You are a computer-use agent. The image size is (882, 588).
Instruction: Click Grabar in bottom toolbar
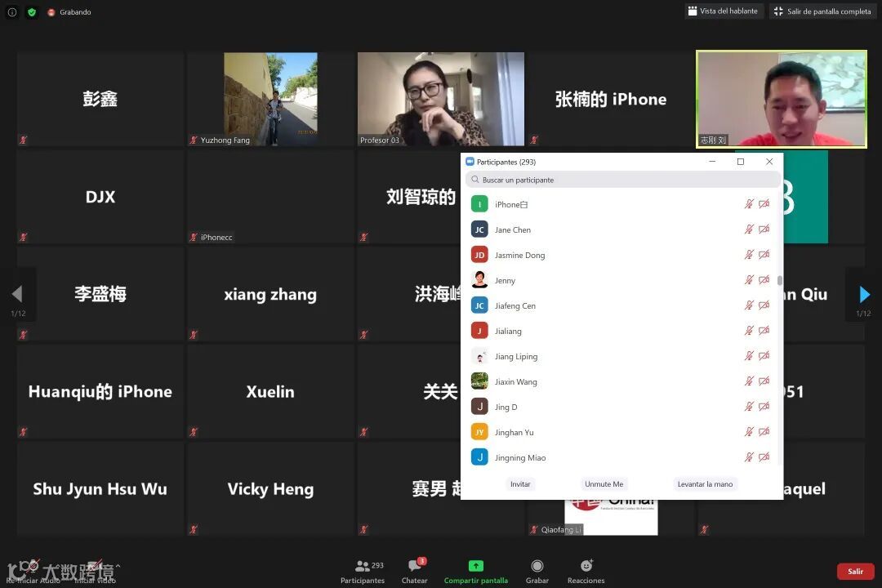537,572
